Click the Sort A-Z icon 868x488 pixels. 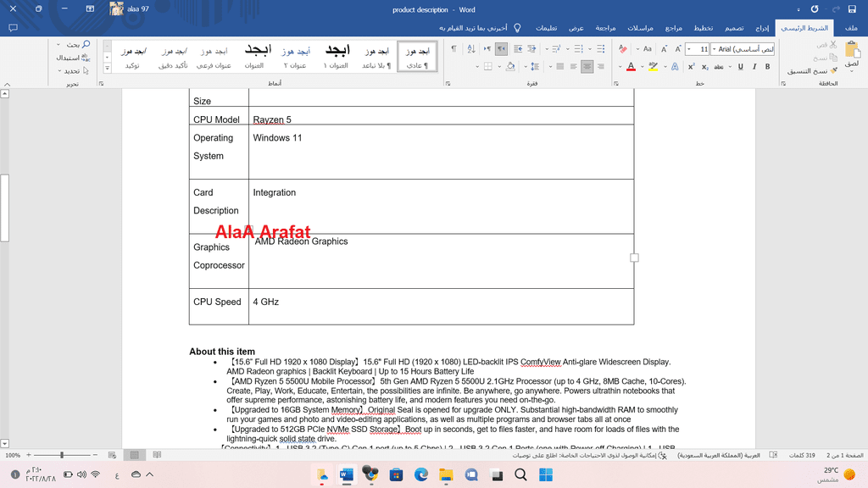[471, 48]
